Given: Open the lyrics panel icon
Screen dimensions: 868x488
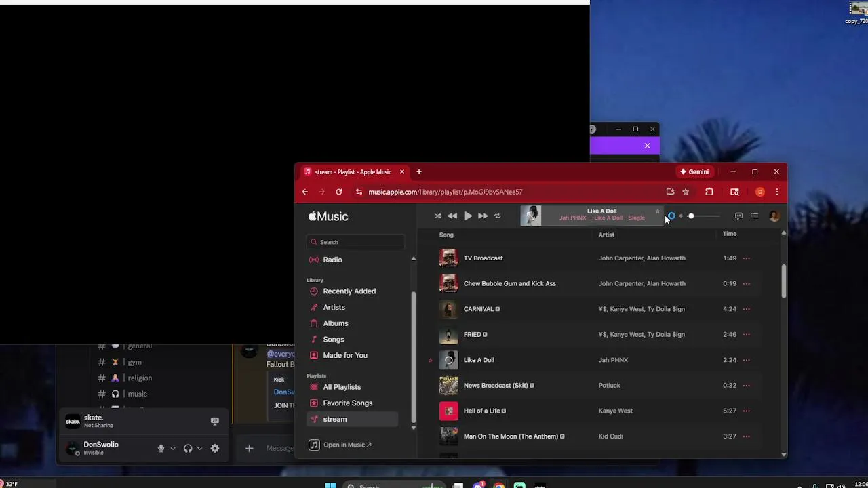Looking at the screenshot, I should pyautogui.click(x=738, y=216).
